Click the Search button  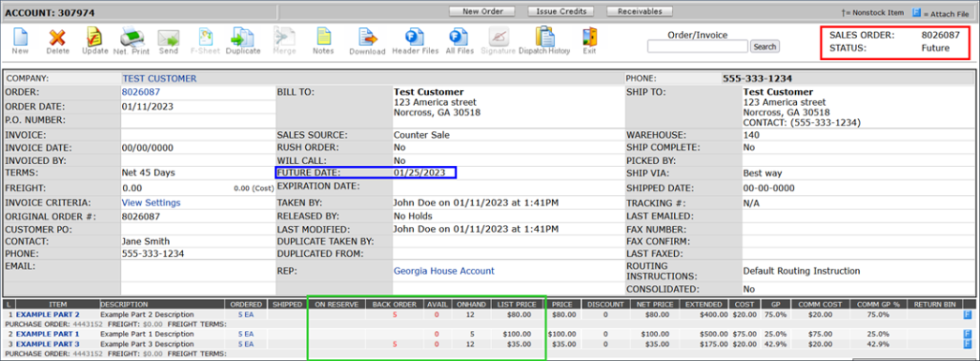[764, 46]
